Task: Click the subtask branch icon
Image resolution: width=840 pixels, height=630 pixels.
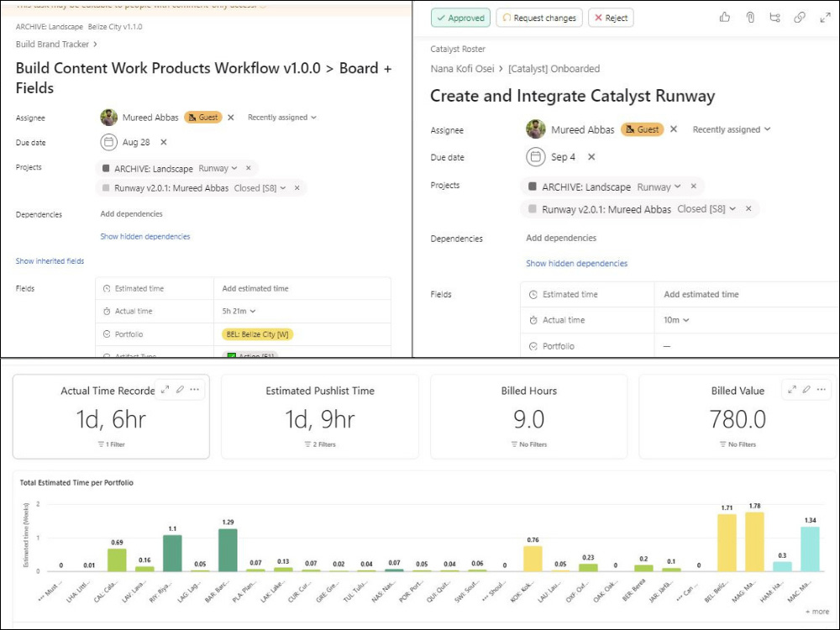Action: pyautogui.click(x=774, y=17)
